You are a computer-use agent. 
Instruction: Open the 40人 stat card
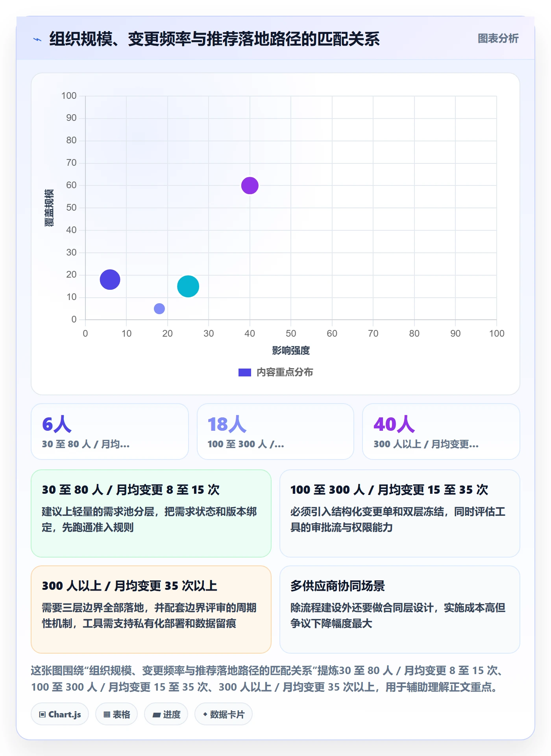click(441, 432)
